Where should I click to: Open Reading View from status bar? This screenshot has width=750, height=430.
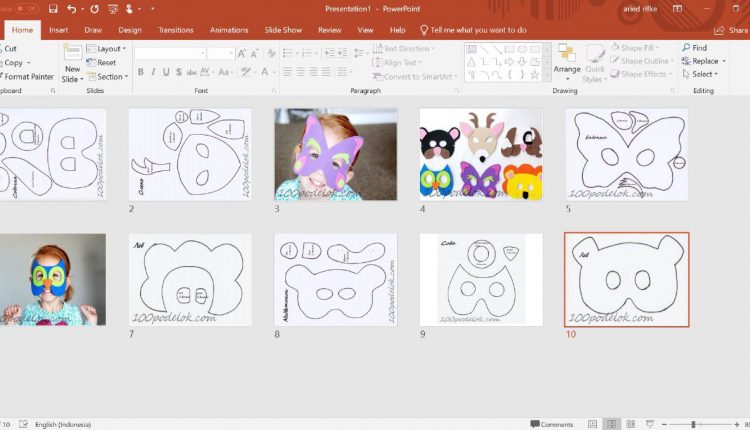coord(630,424)
